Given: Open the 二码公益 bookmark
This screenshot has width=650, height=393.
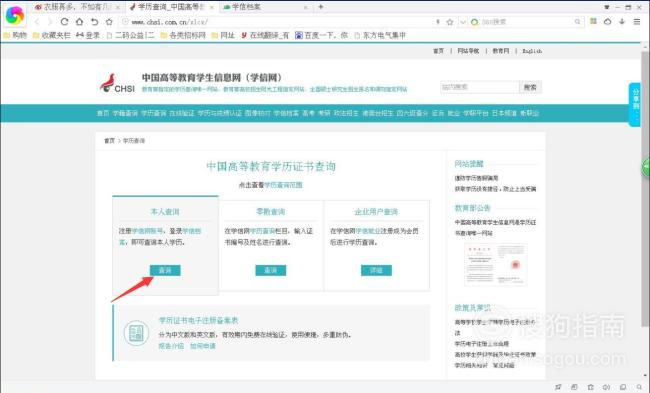Looking at the screenshot, I should [131, 36].
